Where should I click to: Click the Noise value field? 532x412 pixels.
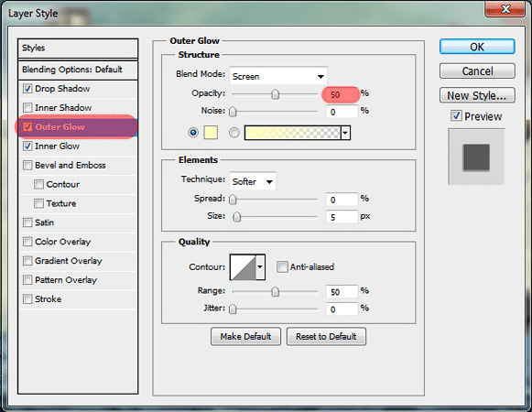coord(342,112)
